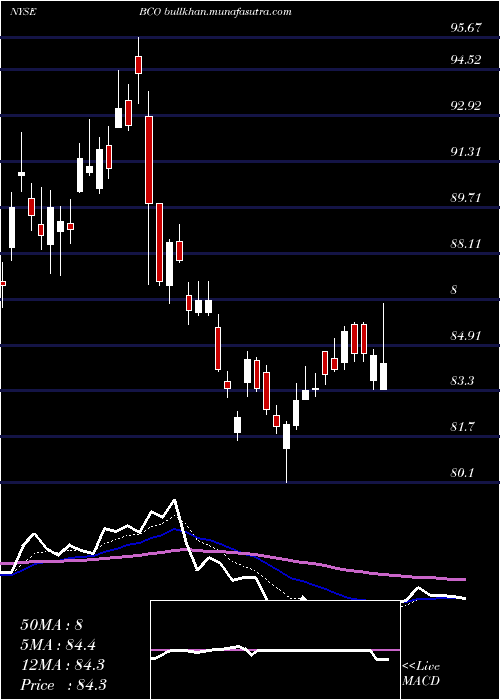Click the 5MA : 84.4 readout
The image size is (500, 700).
point(58,645)
